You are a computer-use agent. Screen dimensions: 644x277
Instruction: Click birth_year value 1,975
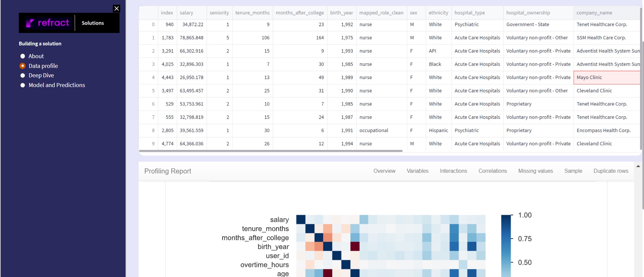[x=342, y=38]
